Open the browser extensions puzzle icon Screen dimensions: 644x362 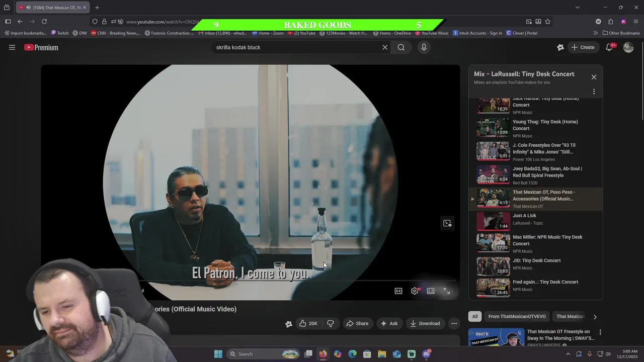(x=611, y=22)
